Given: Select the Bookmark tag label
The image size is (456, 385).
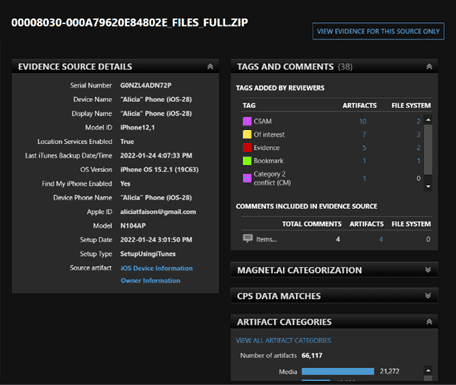Looking at the screenshot, I should coord(268,161).
